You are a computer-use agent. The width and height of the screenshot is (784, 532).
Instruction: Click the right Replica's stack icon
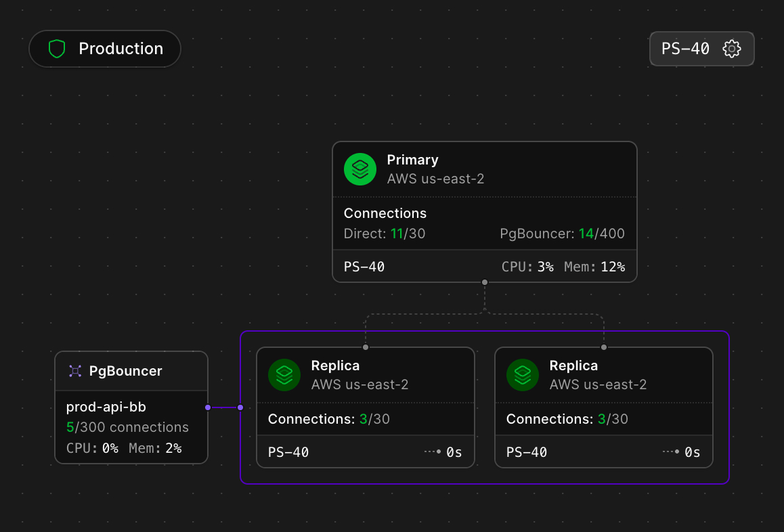523,375
